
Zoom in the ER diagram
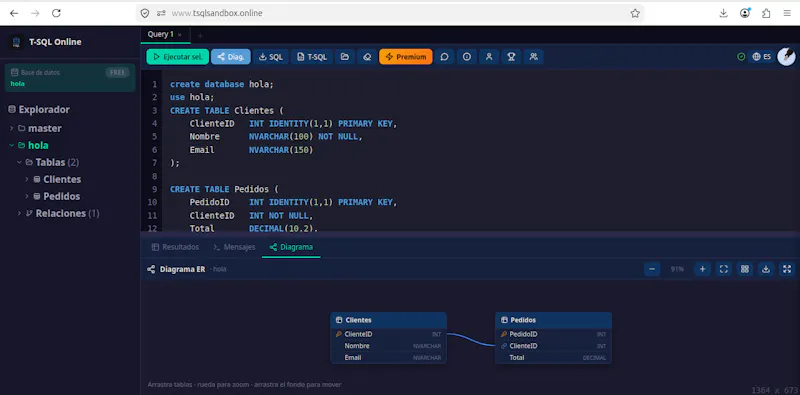point(703,269)
